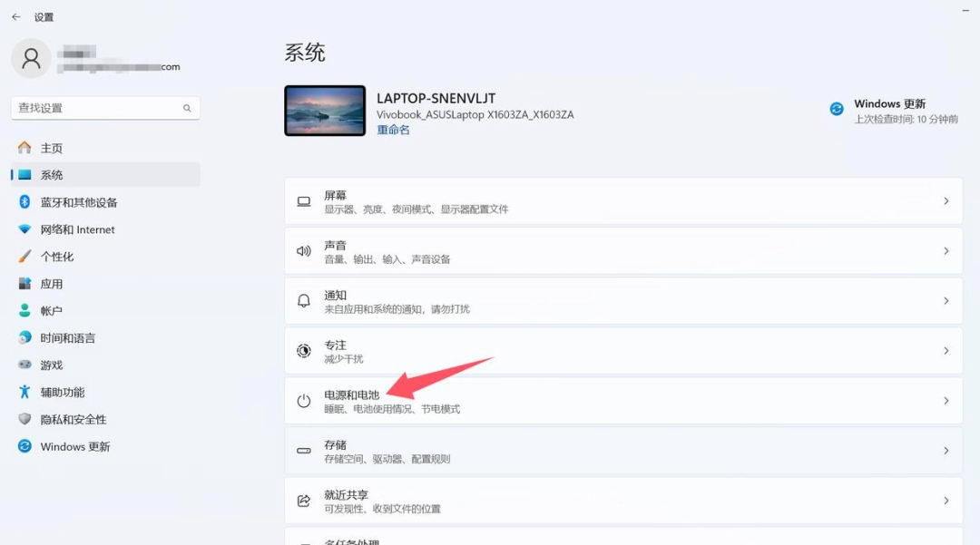Select 蓝牙和其他设备 in the sidebar
Viewport: 980px width, 545px height.
tap(105, 202)
